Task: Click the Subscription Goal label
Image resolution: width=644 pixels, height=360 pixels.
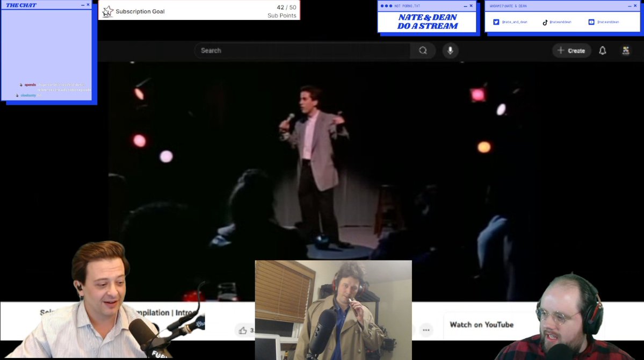Action: pyautogui.click(x=140, y=11)
